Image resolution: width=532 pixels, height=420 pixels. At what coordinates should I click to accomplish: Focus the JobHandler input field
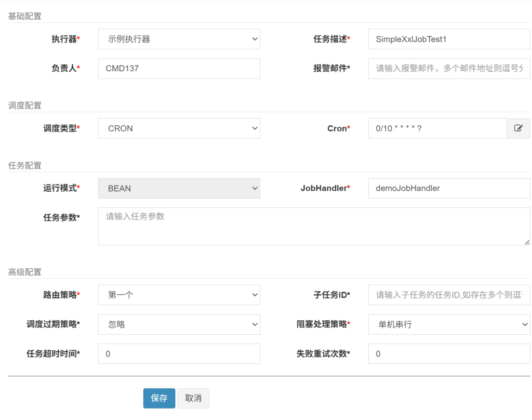(449, 188)
